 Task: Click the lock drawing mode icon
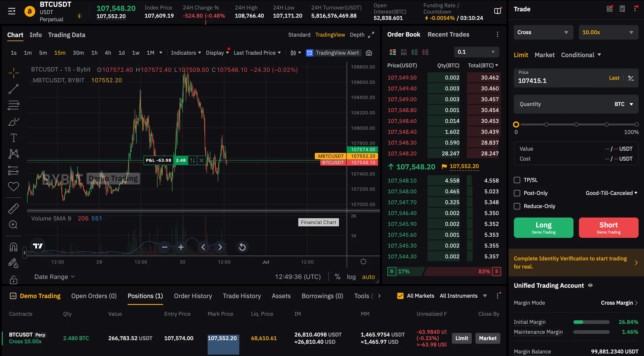pyautogui.click(x=13, y=263)
